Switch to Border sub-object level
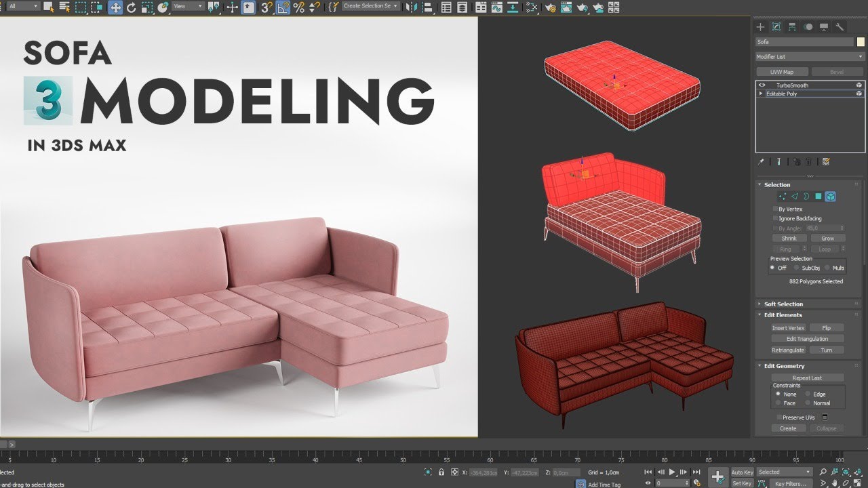Viewport: 868px width, 488px height. click(x=806, y=197)
